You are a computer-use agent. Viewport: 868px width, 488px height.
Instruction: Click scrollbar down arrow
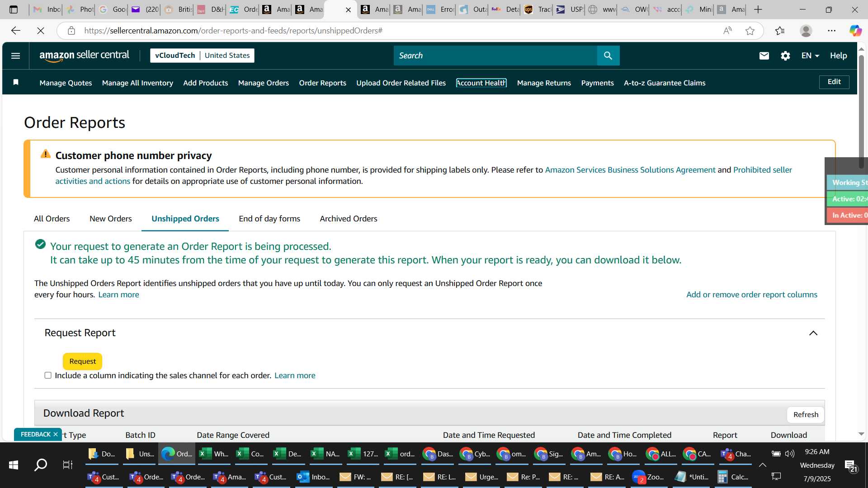pos(861,434)
